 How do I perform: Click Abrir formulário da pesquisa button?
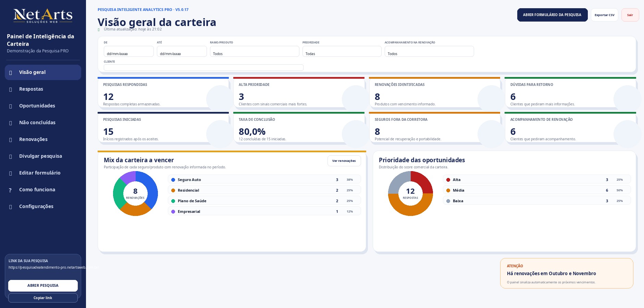point(552,15)
